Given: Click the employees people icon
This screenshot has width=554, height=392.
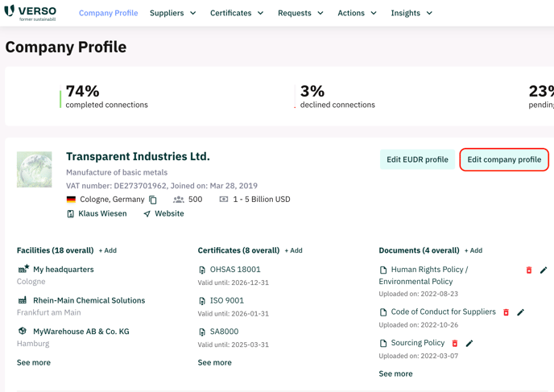Looking at the screenshot, I should click(179, 200).
